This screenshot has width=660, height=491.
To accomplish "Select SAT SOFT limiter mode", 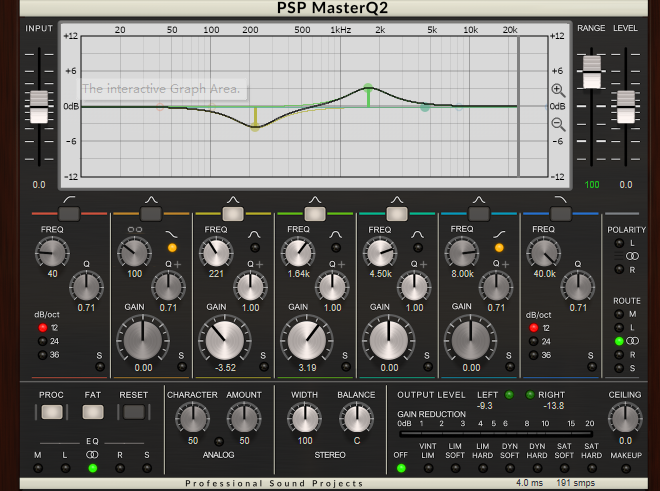I will tap(564, 468).
